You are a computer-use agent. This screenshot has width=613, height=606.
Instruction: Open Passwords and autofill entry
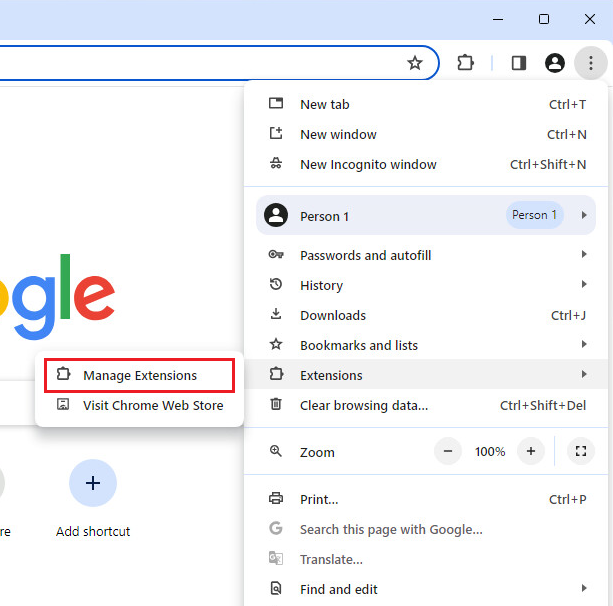(426, 255)
